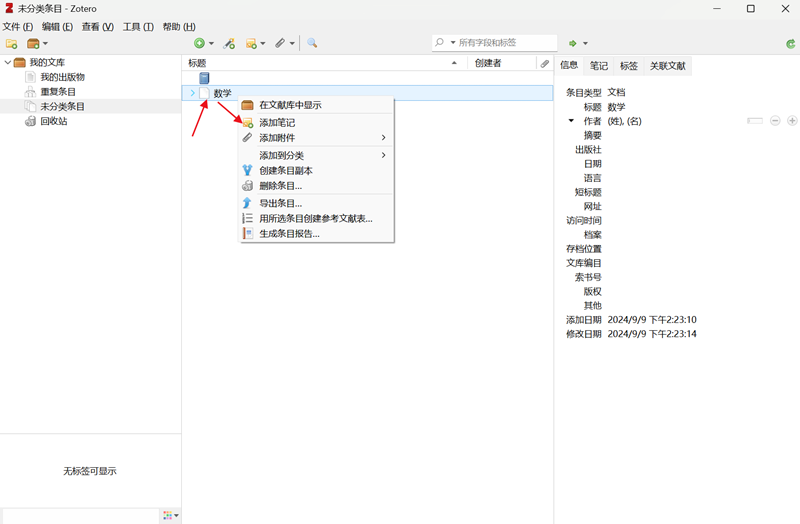This screenshot has width=800, height=524.
Task: Open the New Item dropdown arrow
Action: (x=211, y=44)
